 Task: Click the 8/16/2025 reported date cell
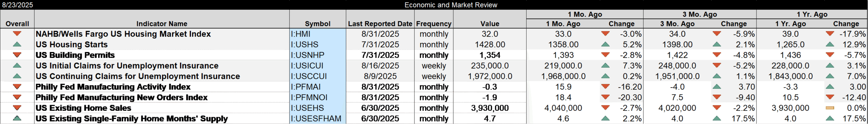(380, 66)
